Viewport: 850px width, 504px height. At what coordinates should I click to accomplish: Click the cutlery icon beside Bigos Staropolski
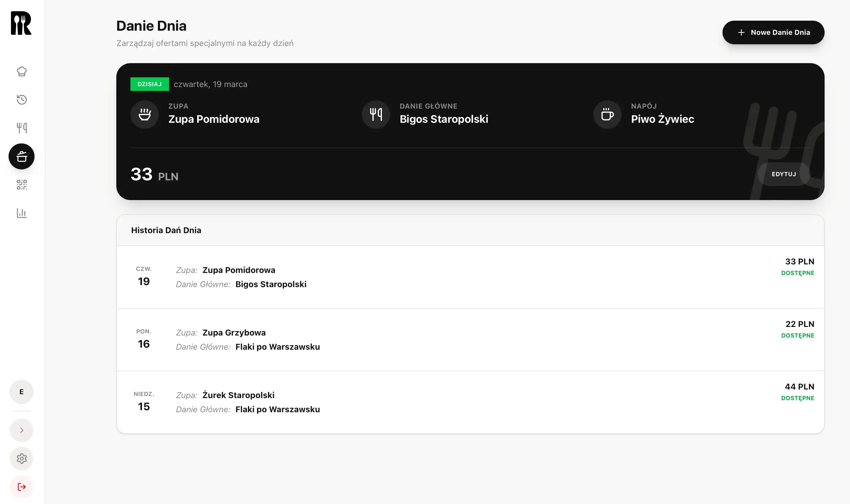376,114
